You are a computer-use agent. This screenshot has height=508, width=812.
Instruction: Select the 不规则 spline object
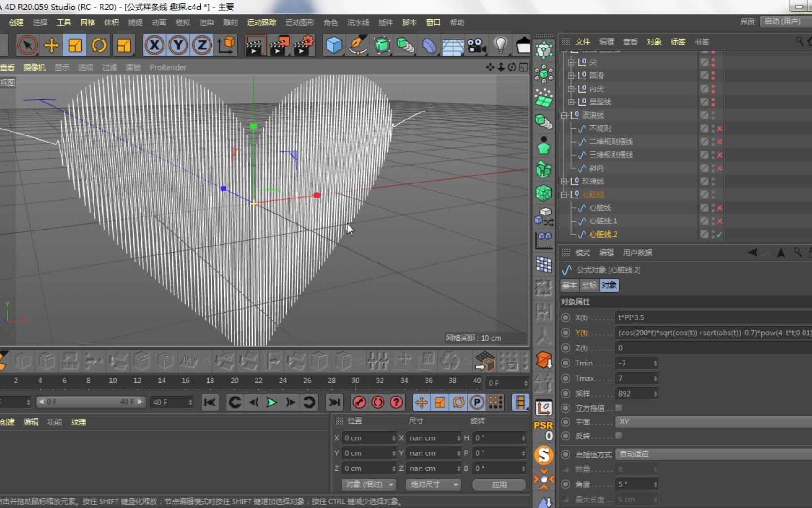tap(600, 128)
